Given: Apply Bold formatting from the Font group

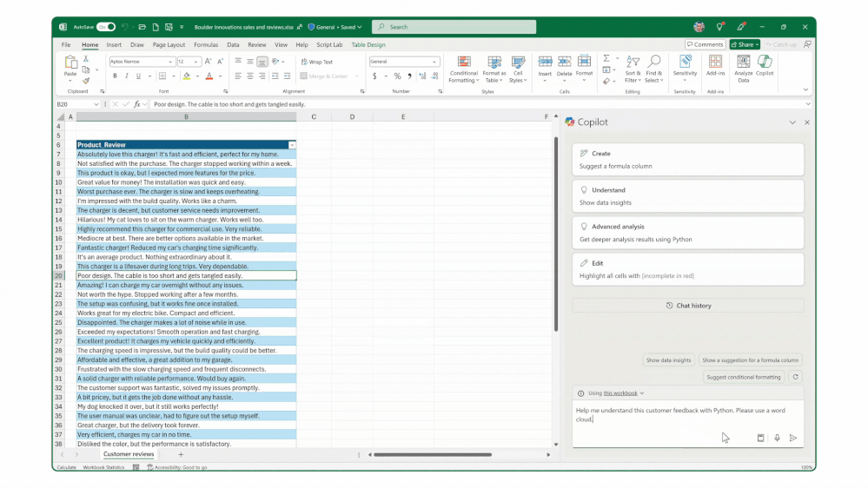Looking at the screenshot, I should point(115,76).
